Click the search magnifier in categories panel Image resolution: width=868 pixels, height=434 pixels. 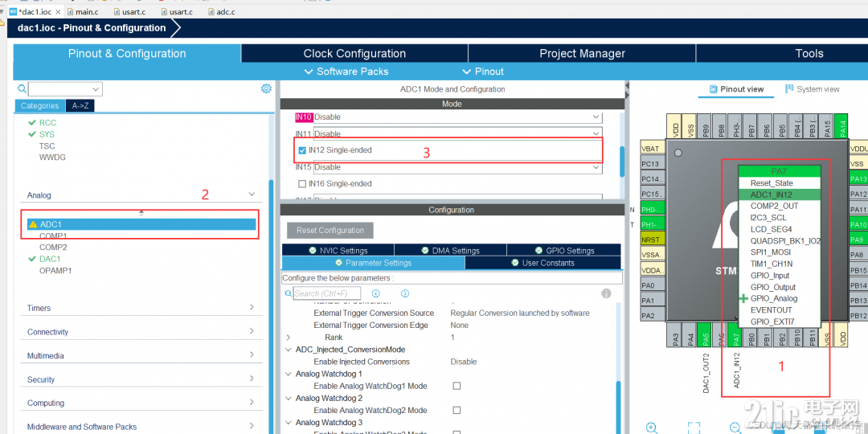22,88
